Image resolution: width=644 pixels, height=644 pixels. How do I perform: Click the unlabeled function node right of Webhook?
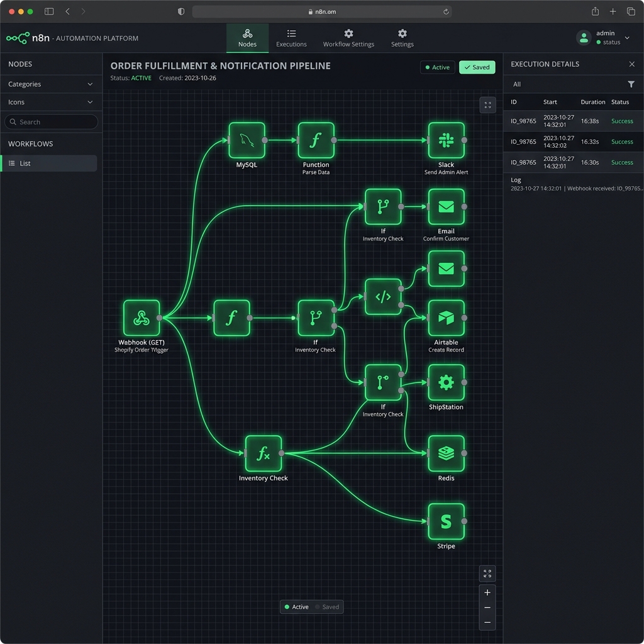click(x=231, y=318)
